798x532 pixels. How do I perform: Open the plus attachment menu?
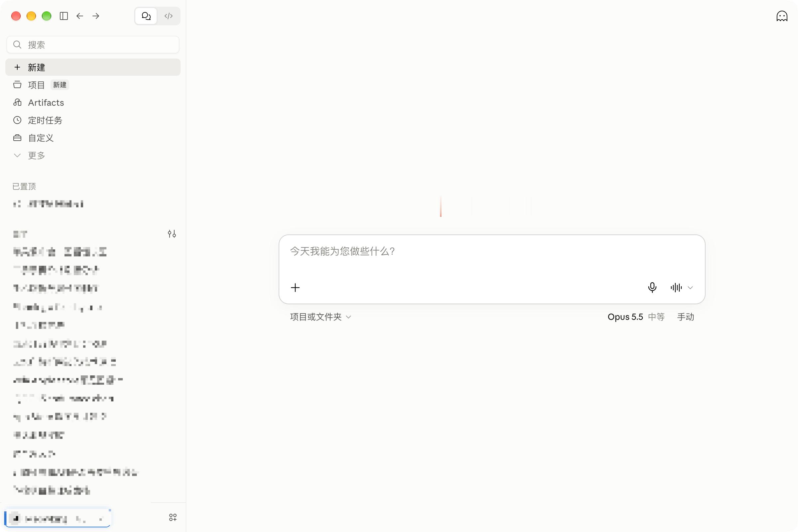(x=295, y=288)
